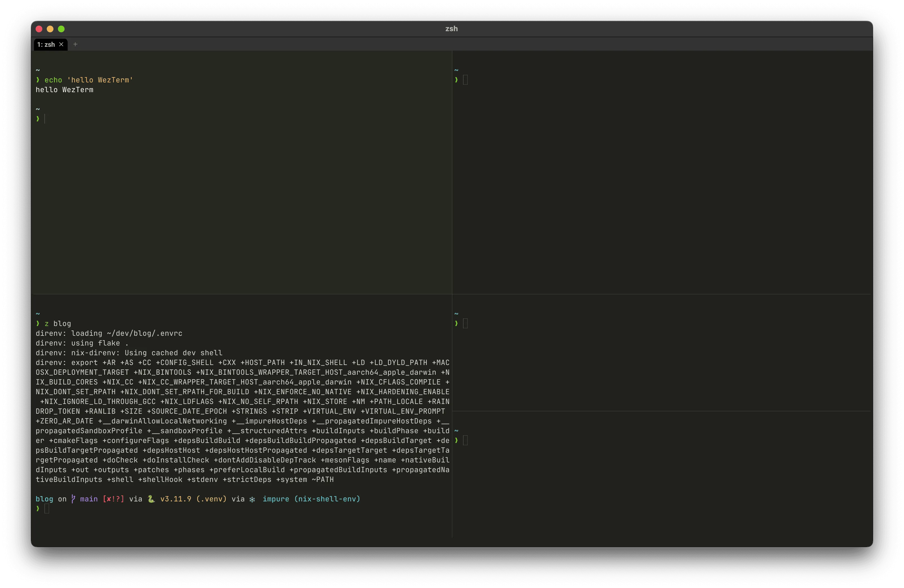Image resolution: width=904 pixels, height=588 pixels.
Task: Click the "z blog" command text
Action: pyautogui.click(x=57, y=323)
